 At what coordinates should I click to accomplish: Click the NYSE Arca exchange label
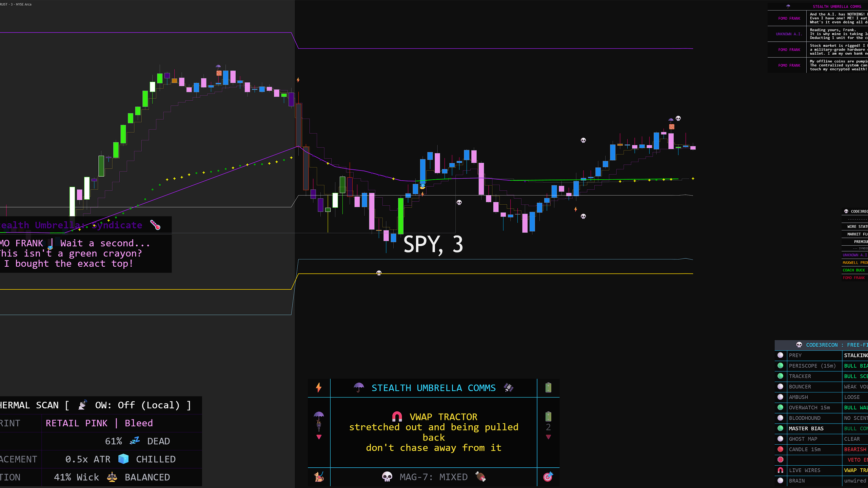click(x=23, y=4)
